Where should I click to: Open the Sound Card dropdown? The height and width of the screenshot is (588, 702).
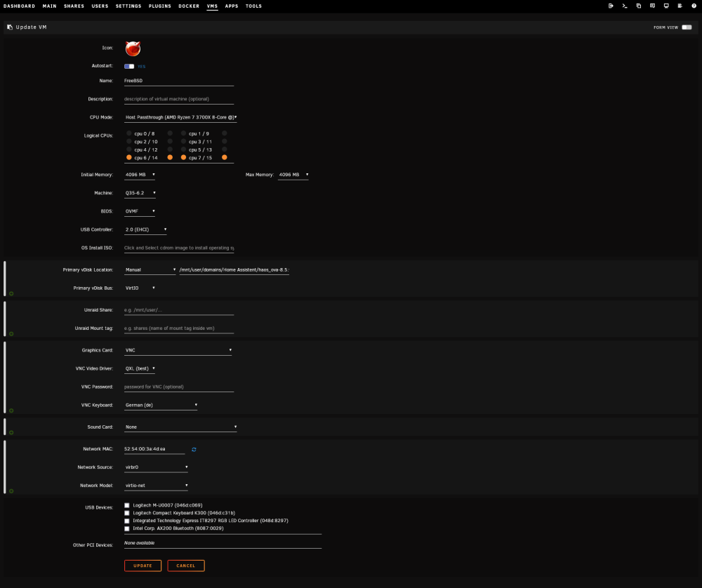coord(180,427)
